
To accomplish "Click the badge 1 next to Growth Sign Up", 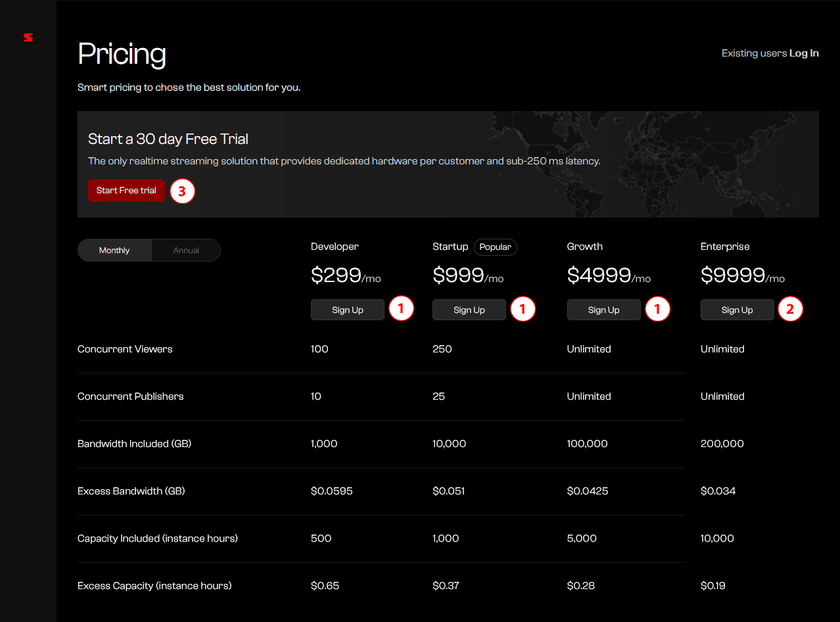I will click(657, 309).
